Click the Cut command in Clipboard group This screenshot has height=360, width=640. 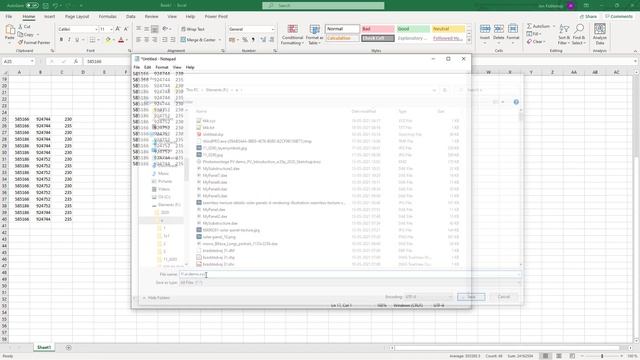point(24,27)
